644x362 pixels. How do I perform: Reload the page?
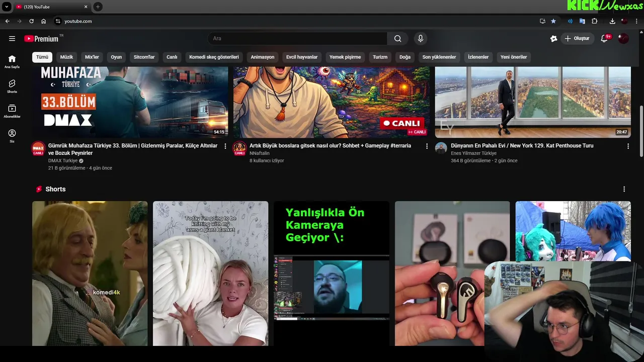click(31, 21)
